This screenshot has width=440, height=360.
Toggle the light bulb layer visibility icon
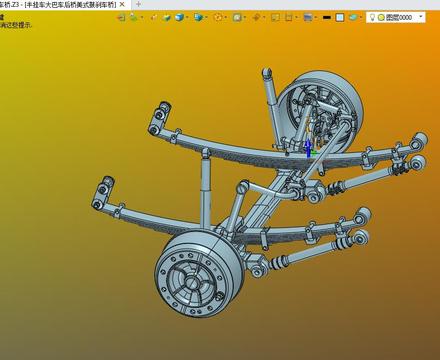tap(372, 17)
